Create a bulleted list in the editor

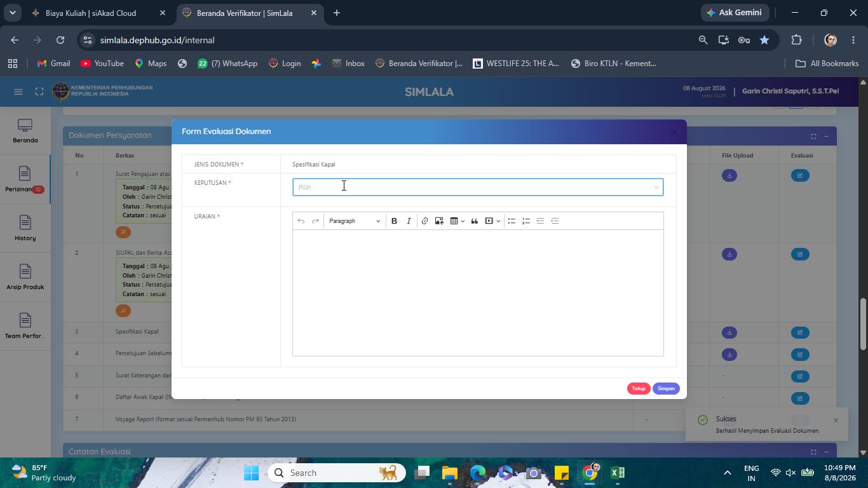[512, 221]
